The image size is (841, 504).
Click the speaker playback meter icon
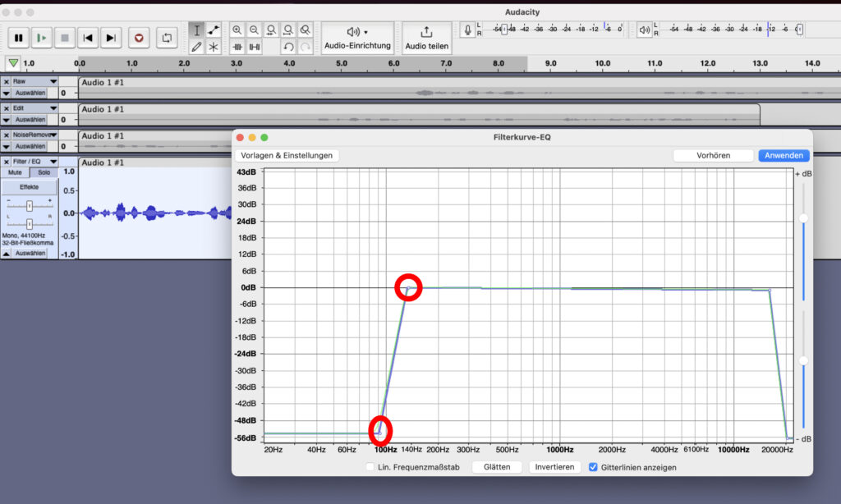[644, 30]
